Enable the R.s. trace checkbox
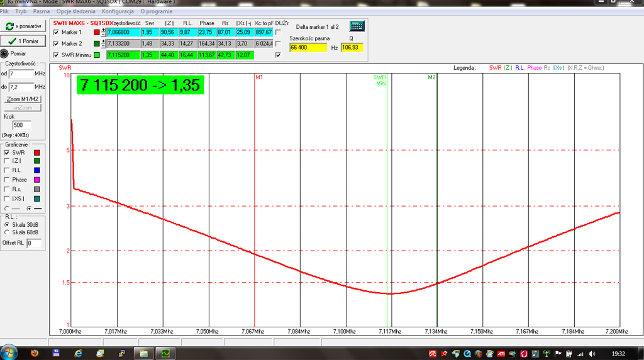The height and width of the screenshot is (360, 644). click(6, 189)
